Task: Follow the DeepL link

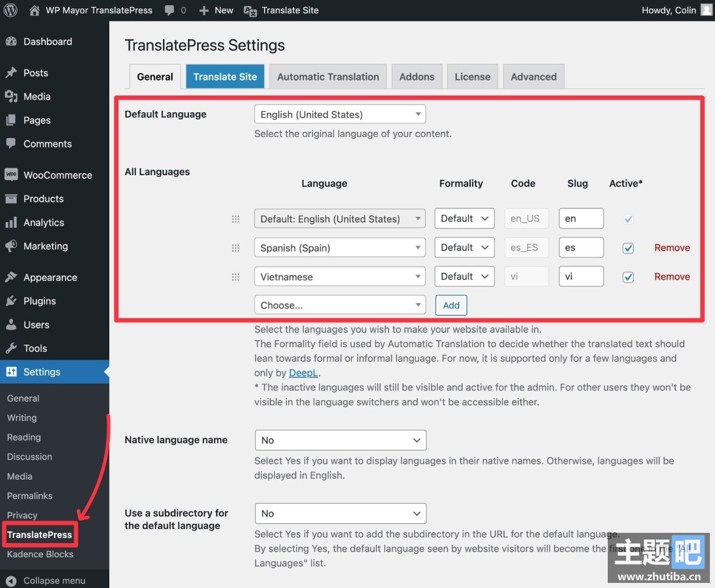Action: coord(303,373)
